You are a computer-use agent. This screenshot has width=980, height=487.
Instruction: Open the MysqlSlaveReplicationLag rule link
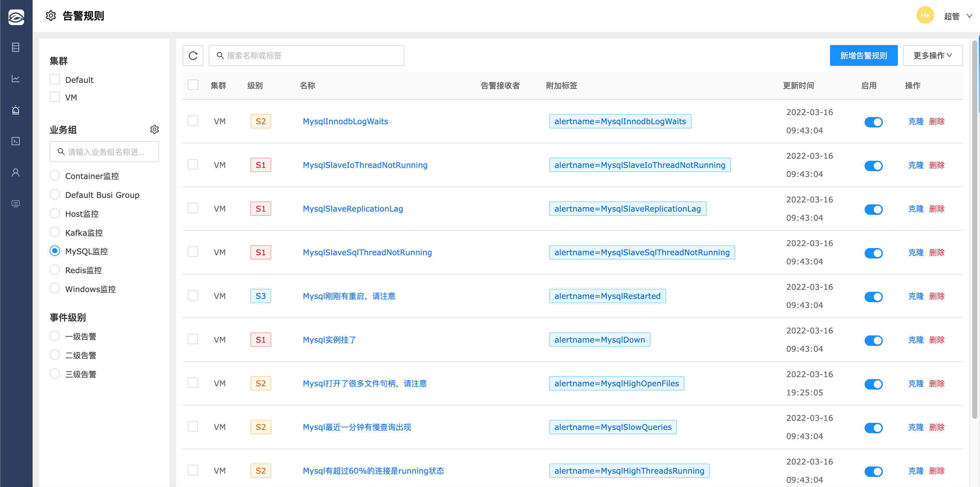(352, 209)
